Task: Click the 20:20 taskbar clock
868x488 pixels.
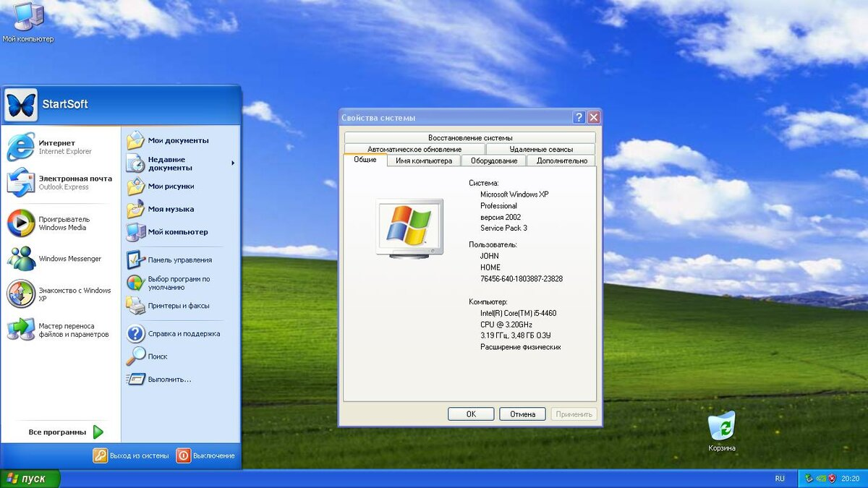Action: [x=851, y=479]
